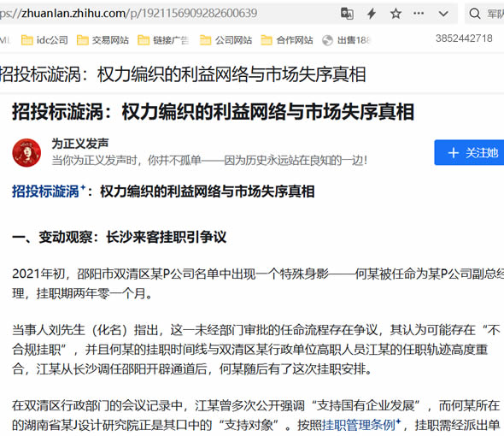
Task: Click the translate page icon in address bar
Action: click(347, 14)
